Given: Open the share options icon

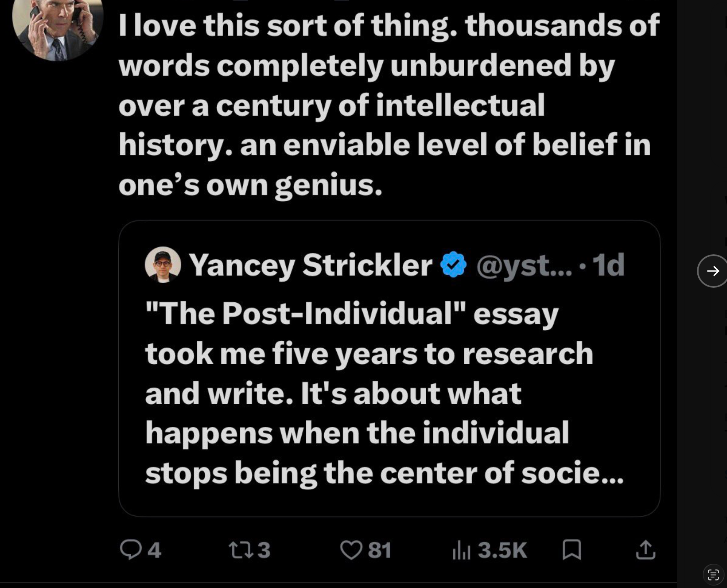Looking at the screenshot, I should 646,549.
